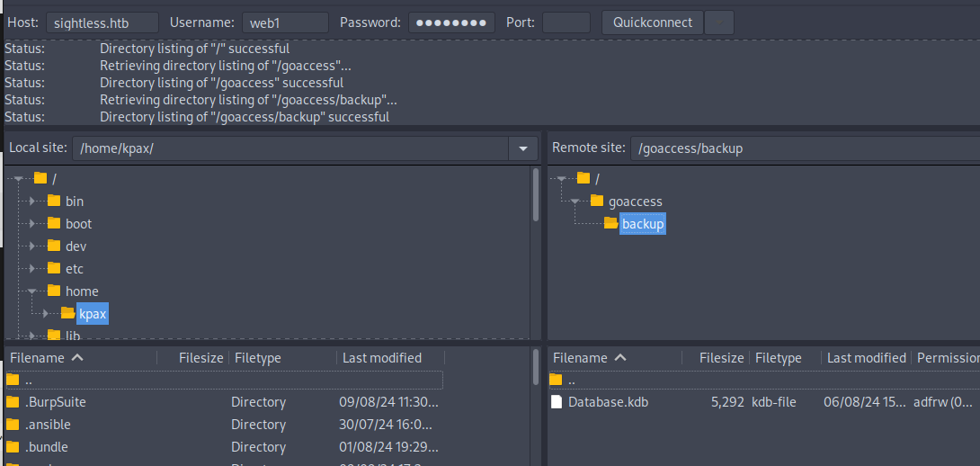This screenshot has width=980, height=466.
Task: Select kpax folder in local tree
Action: click(93, 313)
